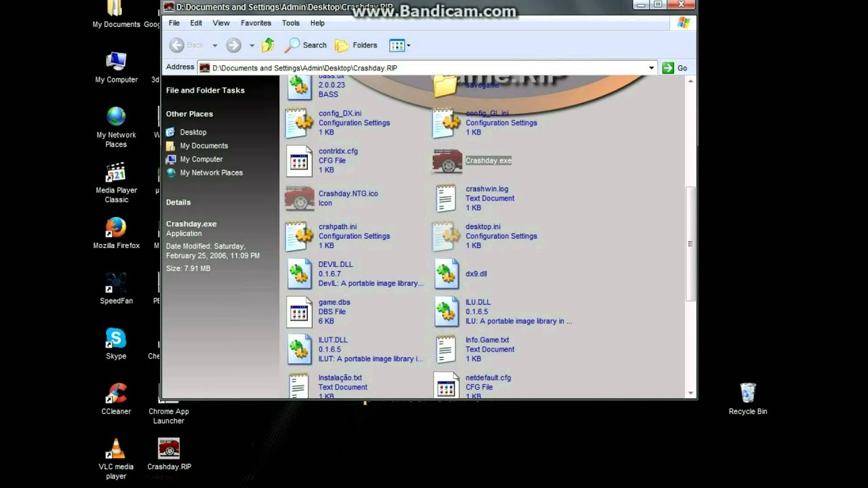
Task: Open the Help menu
Action: point(317,23)
